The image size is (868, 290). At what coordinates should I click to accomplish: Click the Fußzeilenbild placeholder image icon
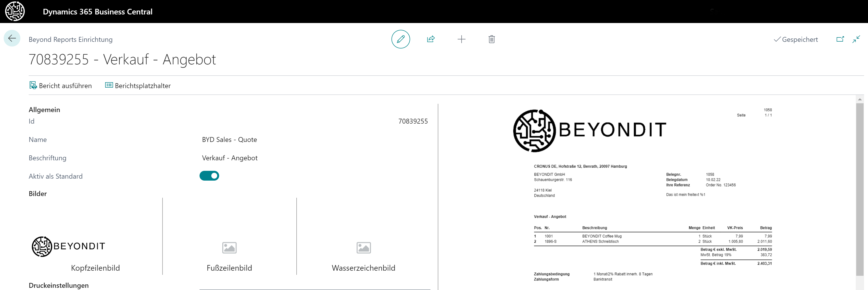229,248
